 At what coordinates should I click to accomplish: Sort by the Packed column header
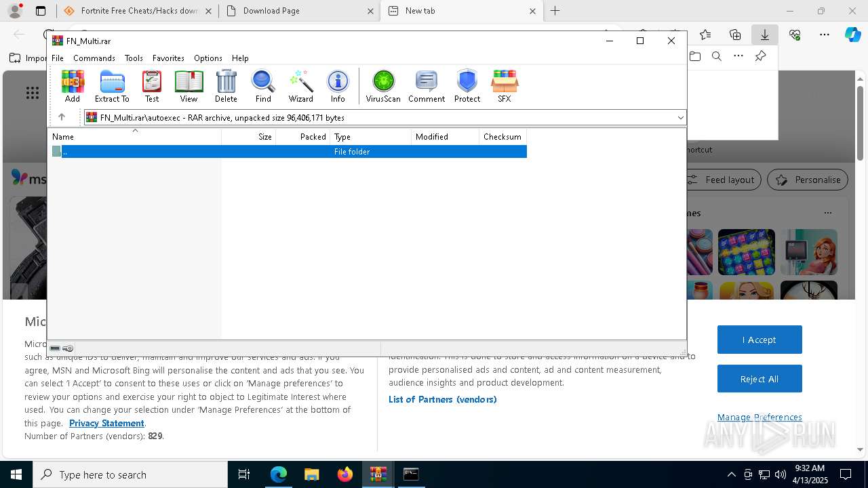point(303,137)
